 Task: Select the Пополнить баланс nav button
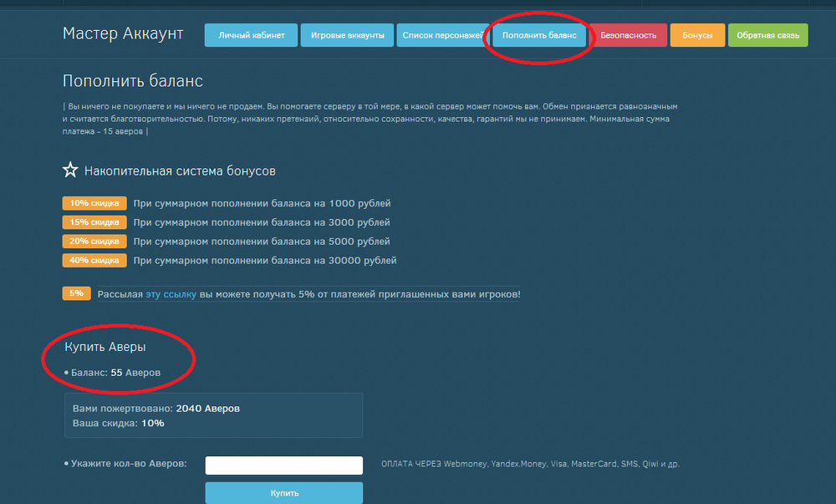(539, 35)
